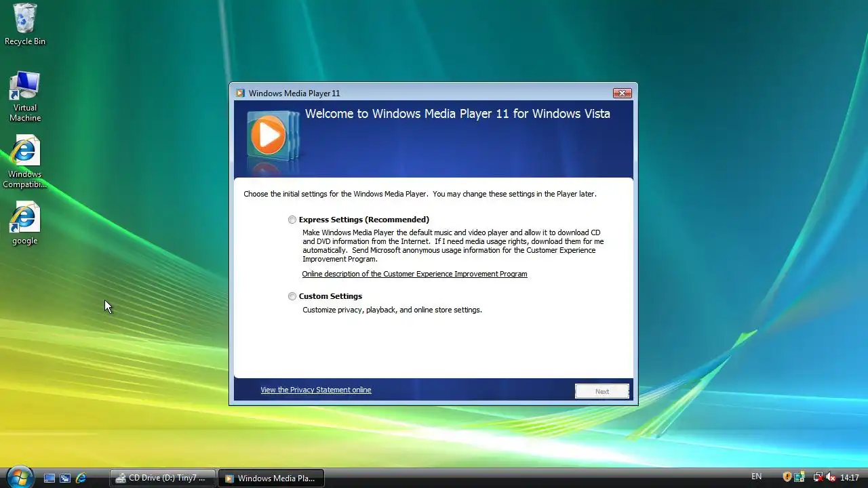
Task: Click the Next button in setup
Action: (x=602, y=391)
